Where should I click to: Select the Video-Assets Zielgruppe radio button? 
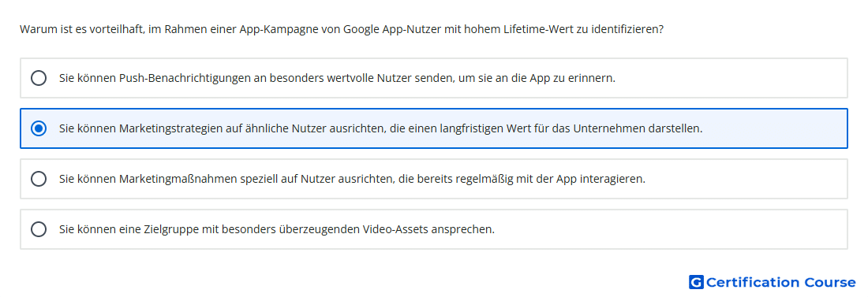(39, 229)
